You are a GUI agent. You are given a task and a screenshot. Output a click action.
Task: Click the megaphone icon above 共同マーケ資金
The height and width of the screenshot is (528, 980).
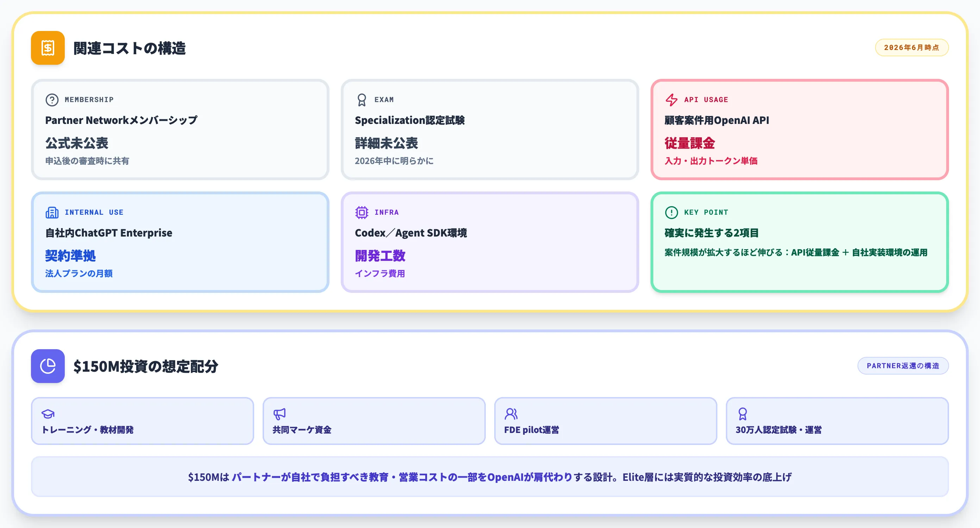click(279, 414)
